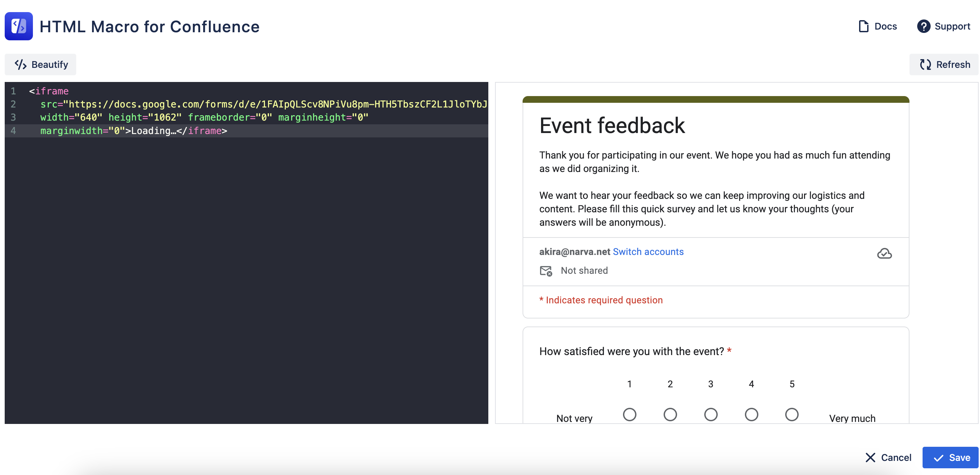Open the Switch accounts link
The width and height of the screenshot is (980, 475).
point(648,252)
